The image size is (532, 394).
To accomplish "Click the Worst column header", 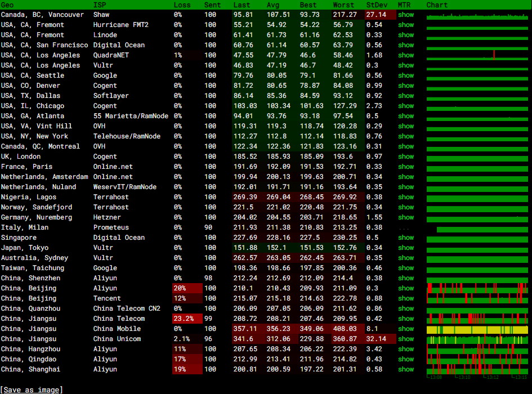I will coord(343,5).
